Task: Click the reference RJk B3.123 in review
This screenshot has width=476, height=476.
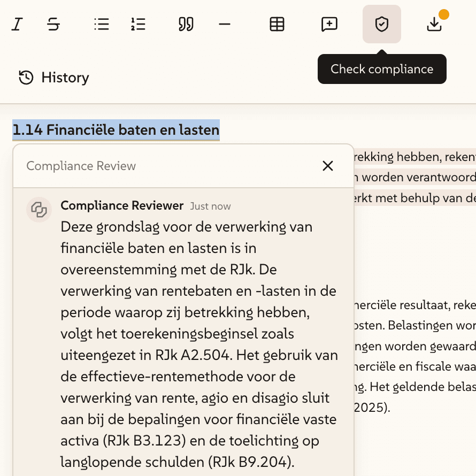Action: pyautogui.click(x=144, y=441)
